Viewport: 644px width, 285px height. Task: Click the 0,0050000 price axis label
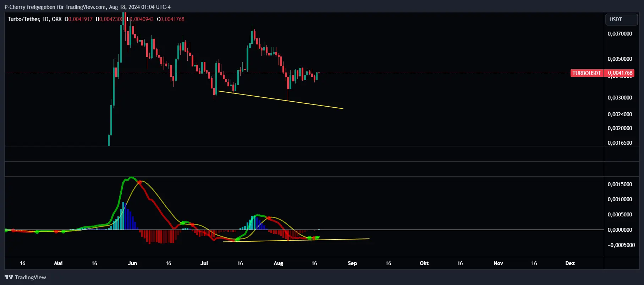point(620,59)
